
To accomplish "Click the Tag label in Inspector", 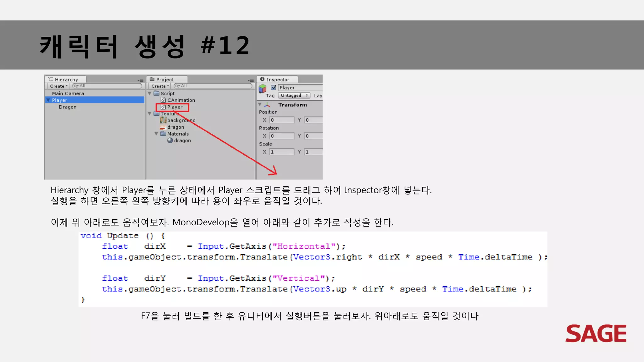I will 270,96.
